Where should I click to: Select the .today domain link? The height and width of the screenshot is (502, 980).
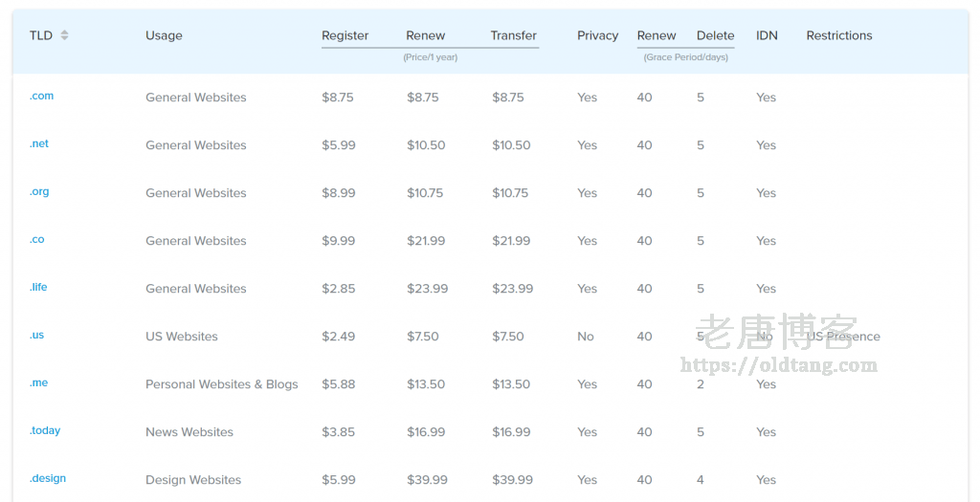pyautogui.click(x=45, y=431)
